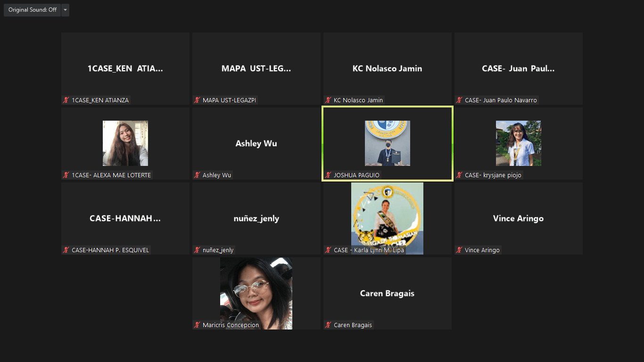Open the dropdown arrow beside Original Sound
Image resolution: width=644 pixels, height=362 pixels.
pos(65,10)
